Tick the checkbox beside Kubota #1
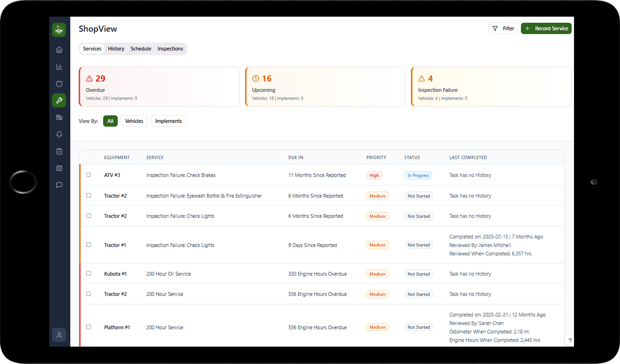This screenshot has width=620, height=364. [88, 274]
